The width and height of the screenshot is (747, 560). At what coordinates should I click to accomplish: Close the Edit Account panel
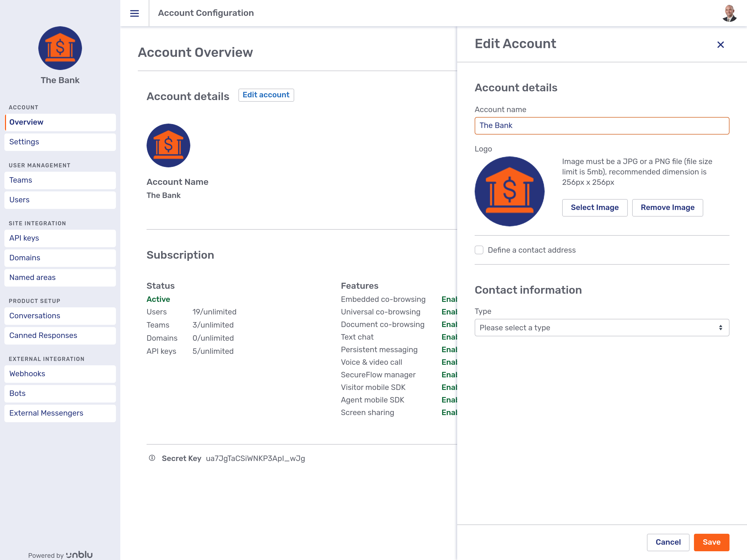tap(721, 44)
